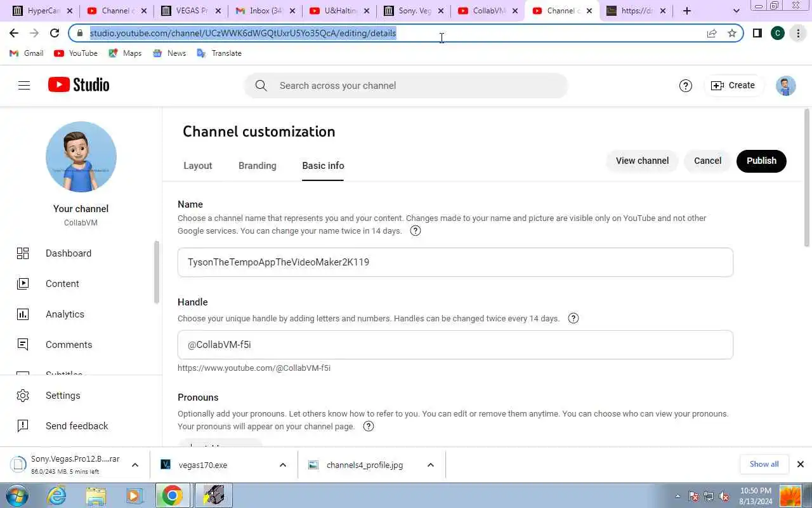Switch to the Branding tab

(x=258, y=166)
